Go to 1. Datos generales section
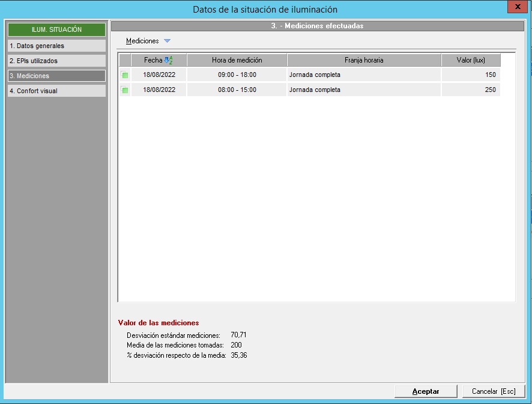532x404 pixels. 56,46
